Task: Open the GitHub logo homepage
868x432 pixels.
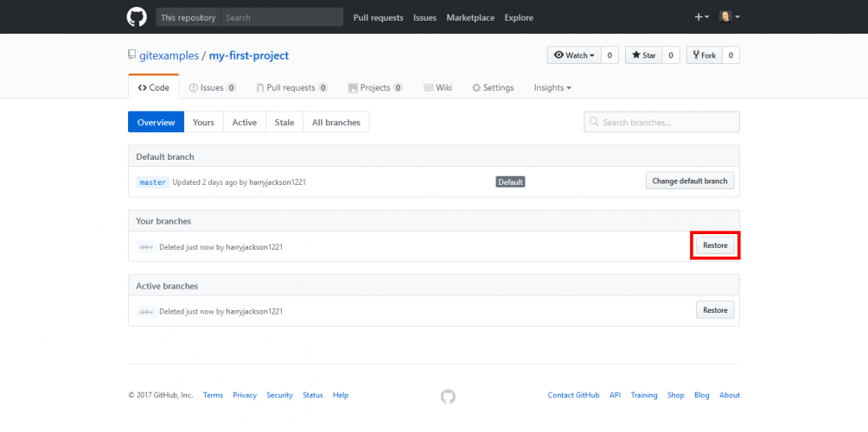Action: point(137,17)
